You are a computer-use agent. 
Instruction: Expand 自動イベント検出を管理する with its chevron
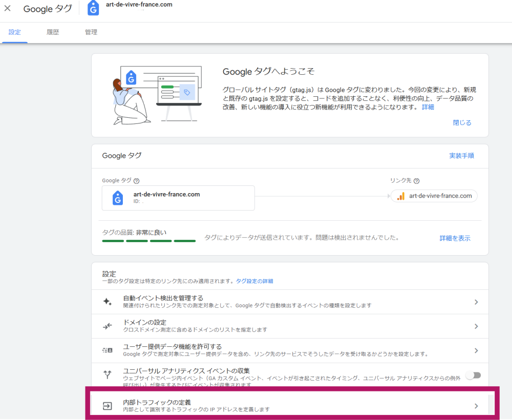click(476, 302)
